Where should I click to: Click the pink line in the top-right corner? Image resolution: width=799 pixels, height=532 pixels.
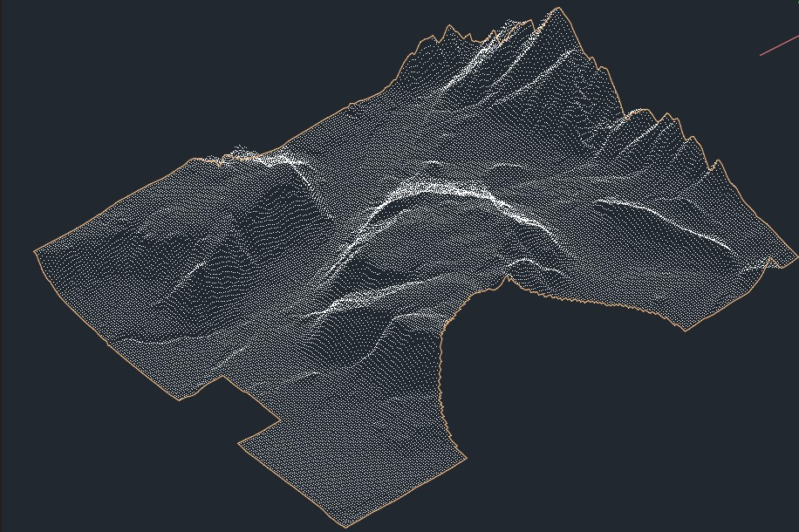point(779,45)
